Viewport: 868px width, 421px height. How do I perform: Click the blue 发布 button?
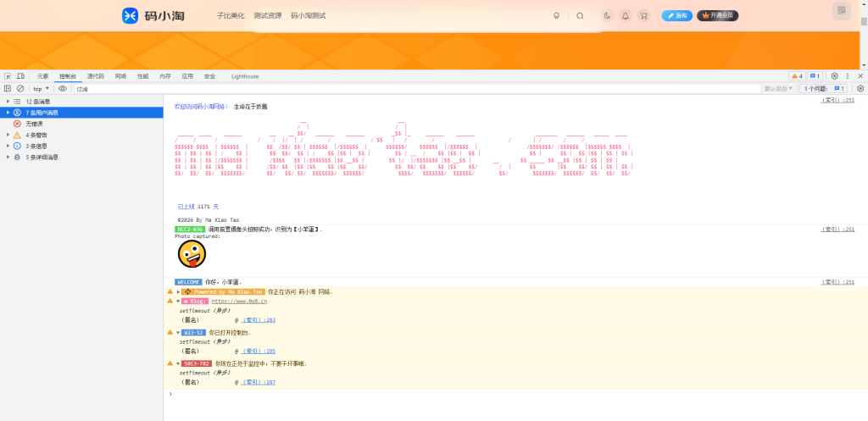[676, 15]
